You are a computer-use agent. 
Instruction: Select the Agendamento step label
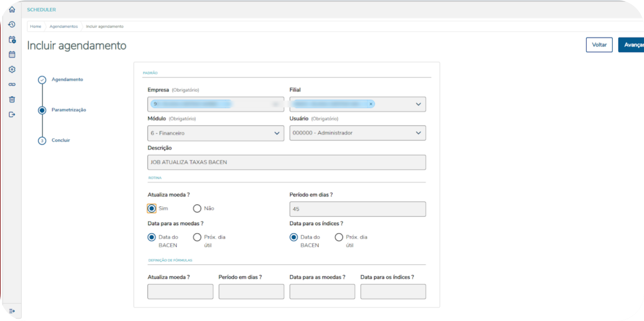67,79
